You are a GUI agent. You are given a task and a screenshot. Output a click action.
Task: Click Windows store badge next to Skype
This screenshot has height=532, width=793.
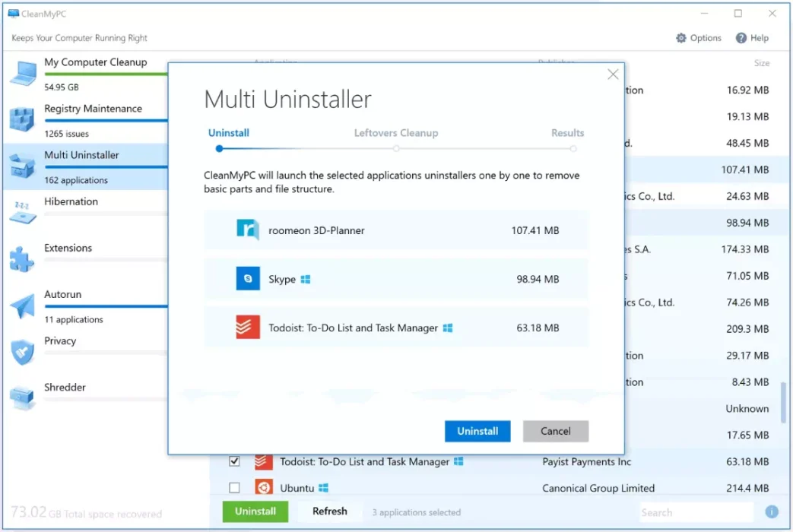coord(306,279)
